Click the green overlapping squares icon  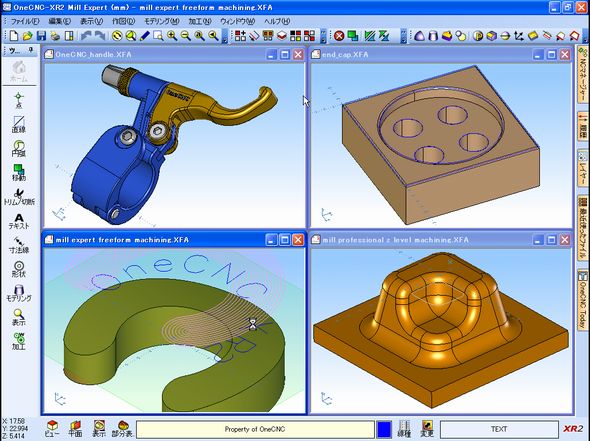(x=353, y=36)
